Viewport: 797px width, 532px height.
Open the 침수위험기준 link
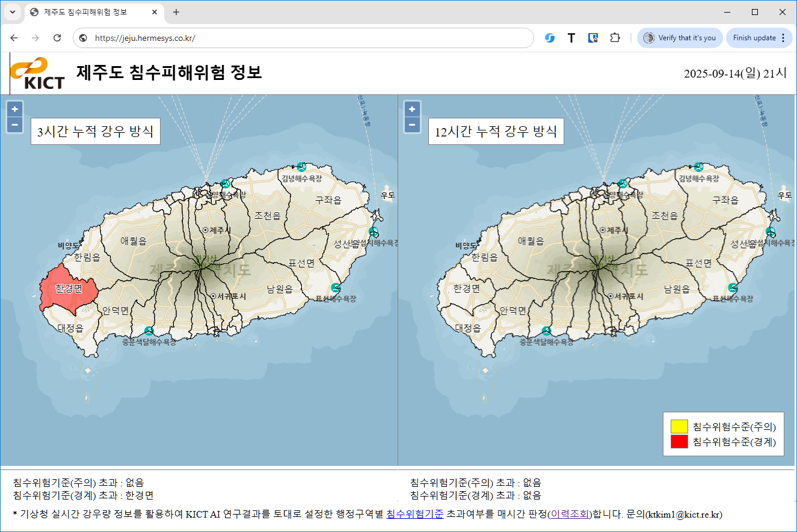414,514
